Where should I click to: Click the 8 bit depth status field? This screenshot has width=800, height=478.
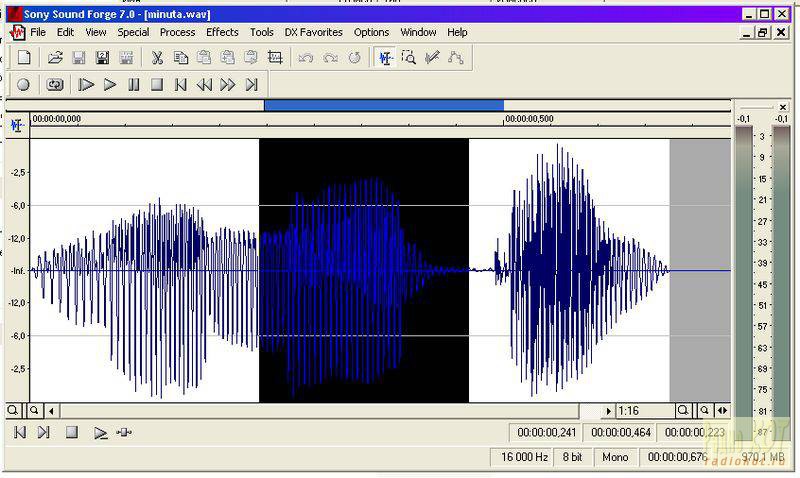572,457
